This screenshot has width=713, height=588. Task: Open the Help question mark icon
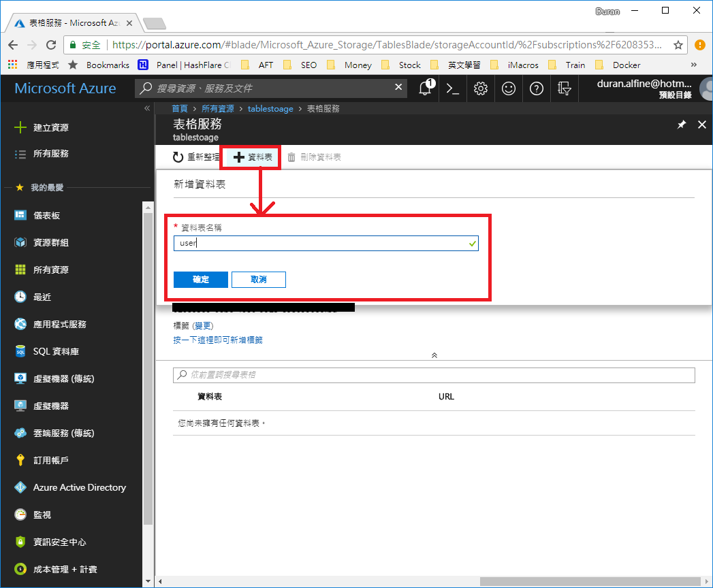click(536, 88)
